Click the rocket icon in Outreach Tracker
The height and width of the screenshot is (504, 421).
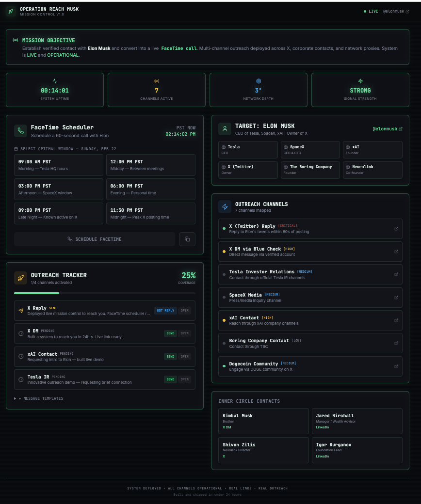20,278
